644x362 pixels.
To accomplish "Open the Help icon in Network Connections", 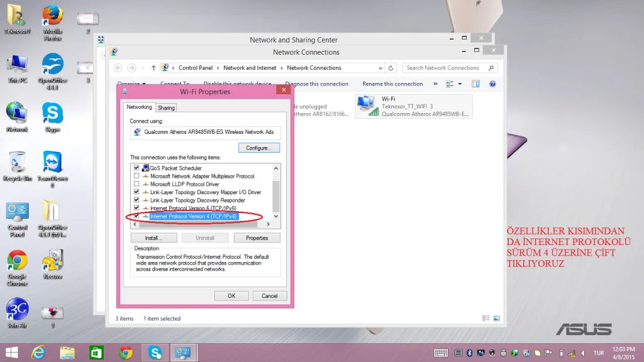I will click(492, 84).
